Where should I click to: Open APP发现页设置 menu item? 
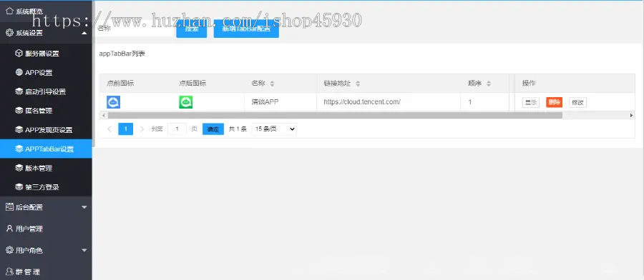(46, 129)
